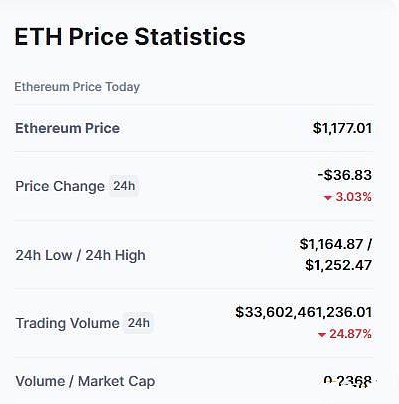Click the Trading Volume label
The width and height of the screenshot is (399, 404).
tap(67, 323)
